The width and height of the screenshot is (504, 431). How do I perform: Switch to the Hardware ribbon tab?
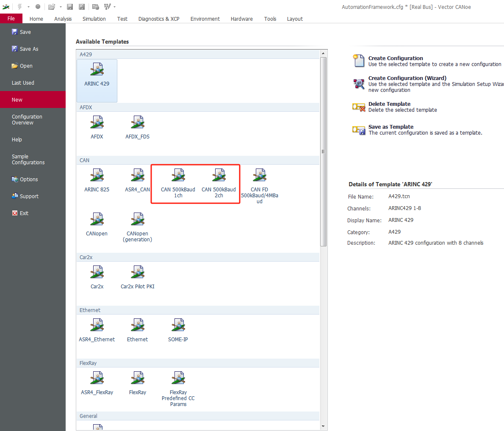pyautogui.click(x=242, y=19)
